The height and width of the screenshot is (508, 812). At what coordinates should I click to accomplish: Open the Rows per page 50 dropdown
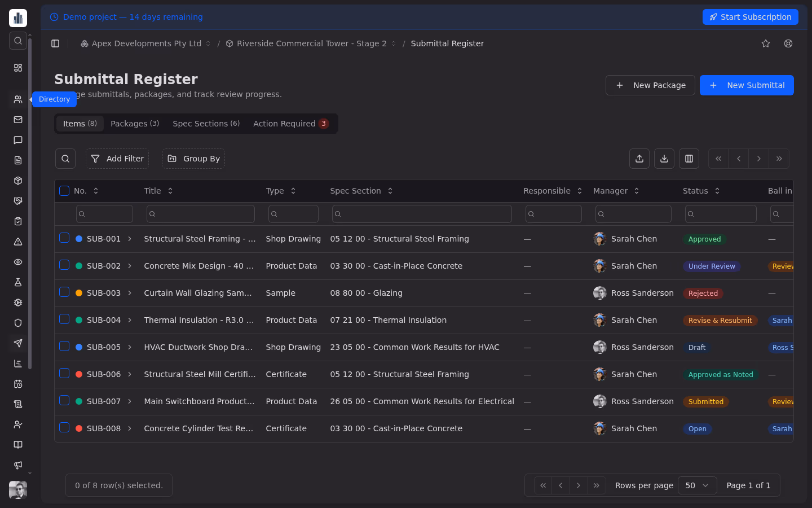tap(697, 485)
